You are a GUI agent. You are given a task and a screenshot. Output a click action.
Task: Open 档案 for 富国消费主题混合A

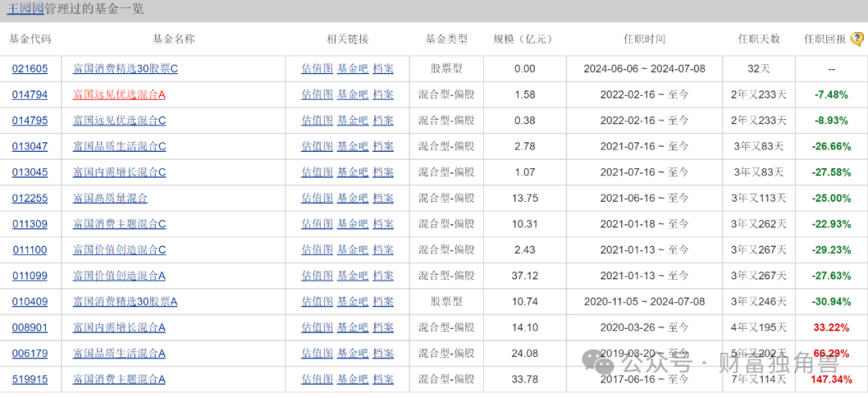click(x=383, y=380)
